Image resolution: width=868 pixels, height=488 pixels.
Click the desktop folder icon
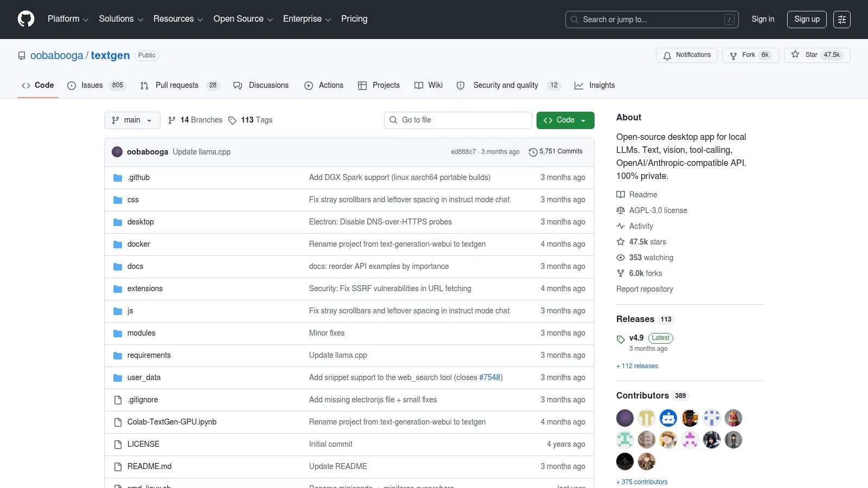point(118,222)
